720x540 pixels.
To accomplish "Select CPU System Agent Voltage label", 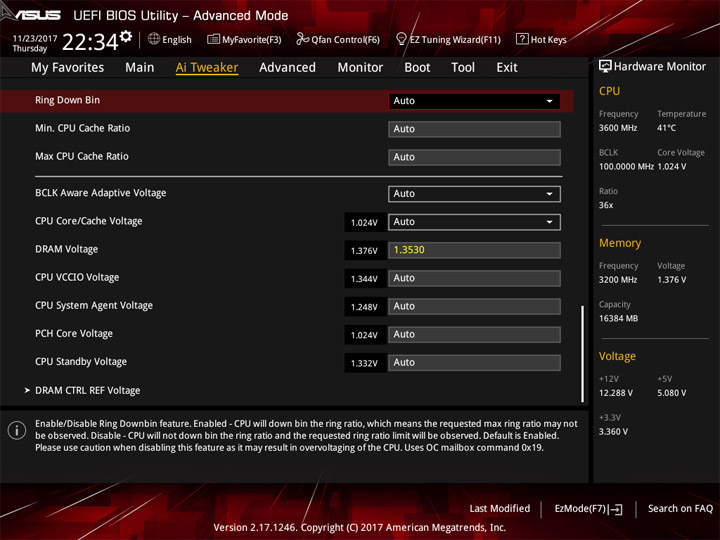I will click(x=94, y=305).
